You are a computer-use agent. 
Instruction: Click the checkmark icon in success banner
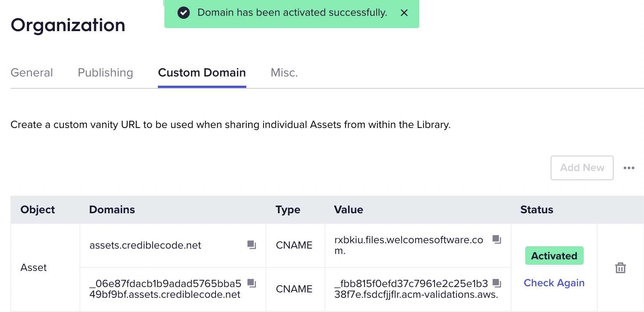(x=184, y=13)
